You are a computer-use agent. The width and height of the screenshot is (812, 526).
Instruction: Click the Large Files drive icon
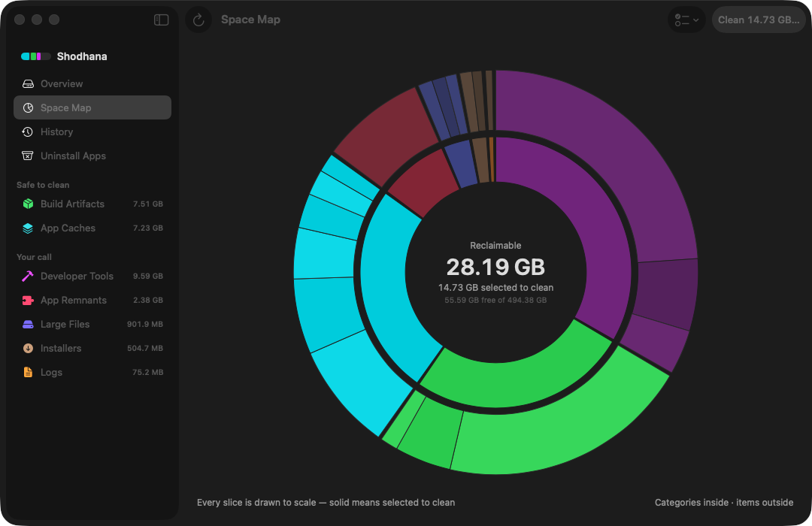pyautogui.click(x=28, y=324)
